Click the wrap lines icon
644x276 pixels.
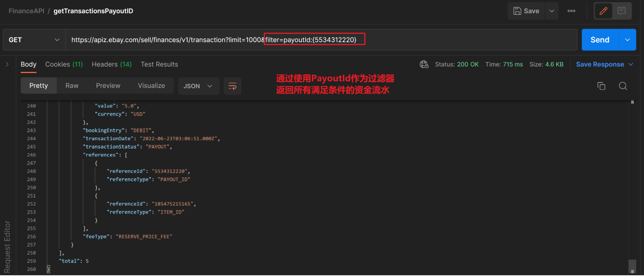(x=233, y=86)
